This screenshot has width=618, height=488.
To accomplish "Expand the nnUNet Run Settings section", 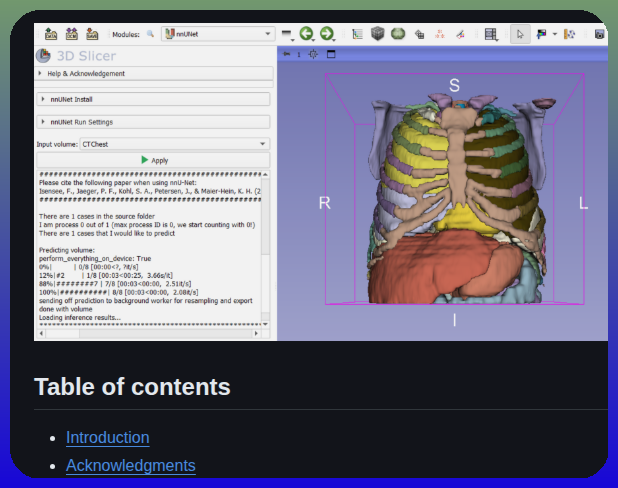I will click(x=153, y=122).
